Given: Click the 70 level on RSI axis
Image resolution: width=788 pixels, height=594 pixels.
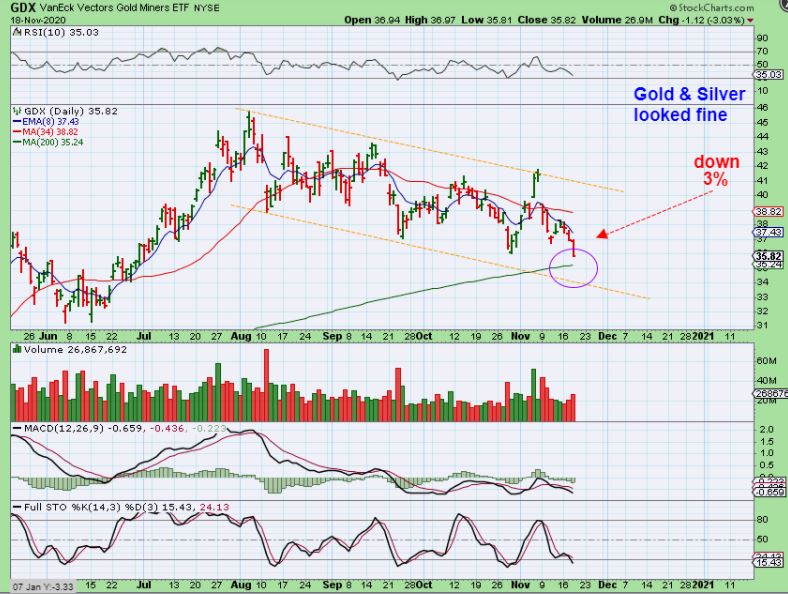Looking at the screenshot, I should 762,51.
